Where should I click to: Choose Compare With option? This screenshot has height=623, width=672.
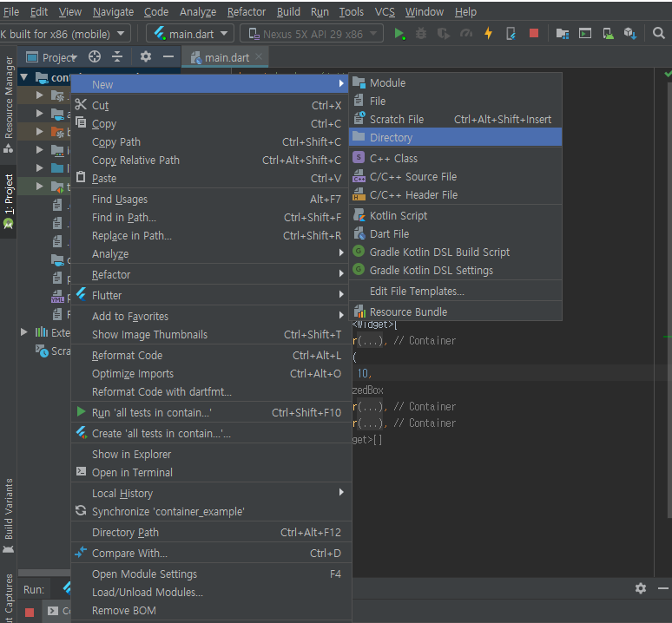coord(211,553)
